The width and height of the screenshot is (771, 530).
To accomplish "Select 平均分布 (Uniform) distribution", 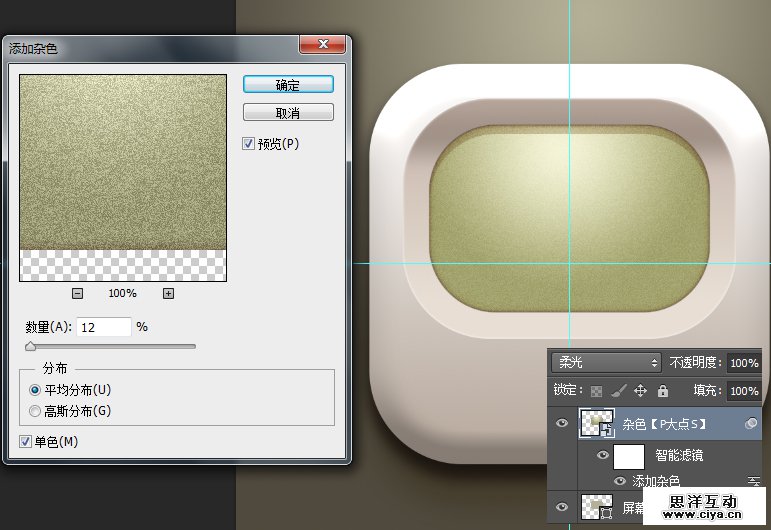I will [36, 390].
